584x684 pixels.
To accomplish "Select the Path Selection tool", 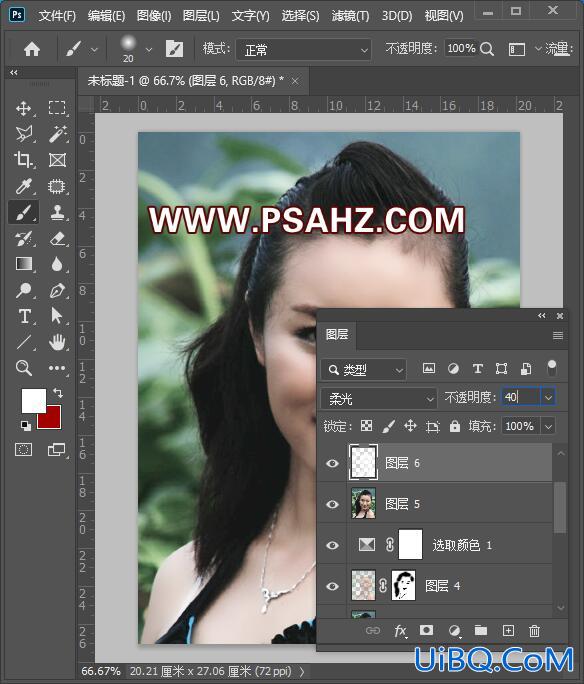I will point(56,316).
